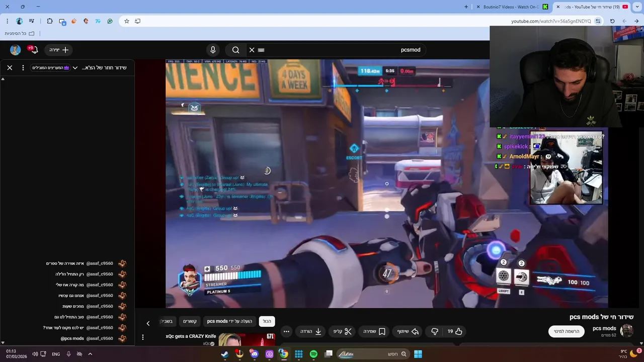Open options for xQc video suggestion
644x362 pixels.
point(143,337)
